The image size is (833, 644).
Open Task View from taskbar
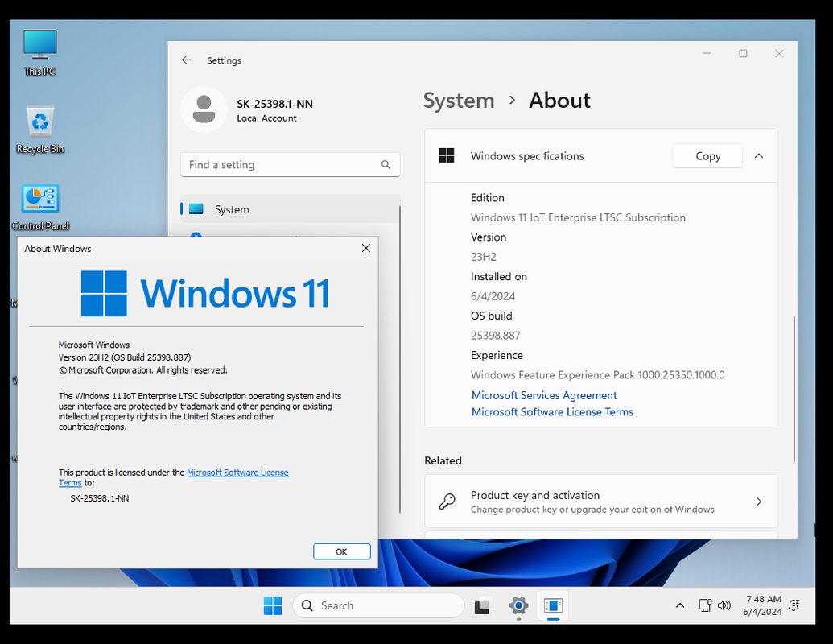(x=483, y=605)
